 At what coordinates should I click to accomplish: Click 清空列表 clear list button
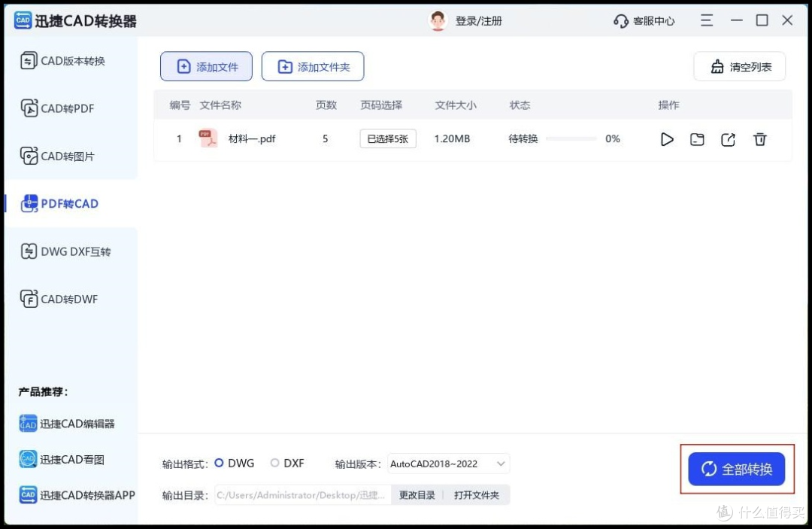pyautogui.click(x=740, y=66)
